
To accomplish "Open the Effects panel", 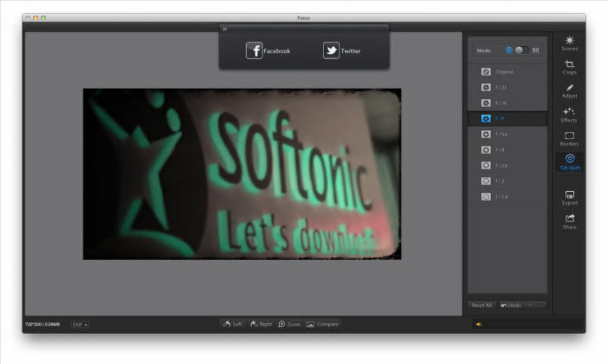I will (x=569, y=115).
